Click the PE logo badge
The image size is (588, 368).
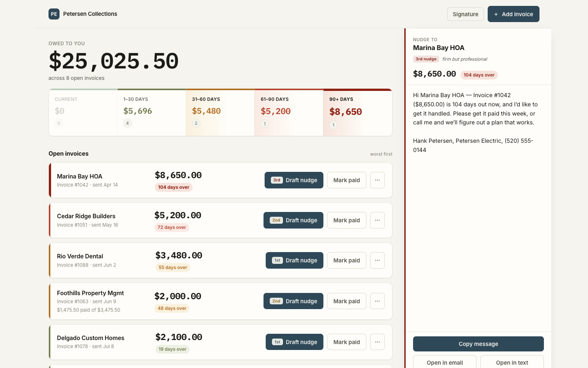point(54,14)
